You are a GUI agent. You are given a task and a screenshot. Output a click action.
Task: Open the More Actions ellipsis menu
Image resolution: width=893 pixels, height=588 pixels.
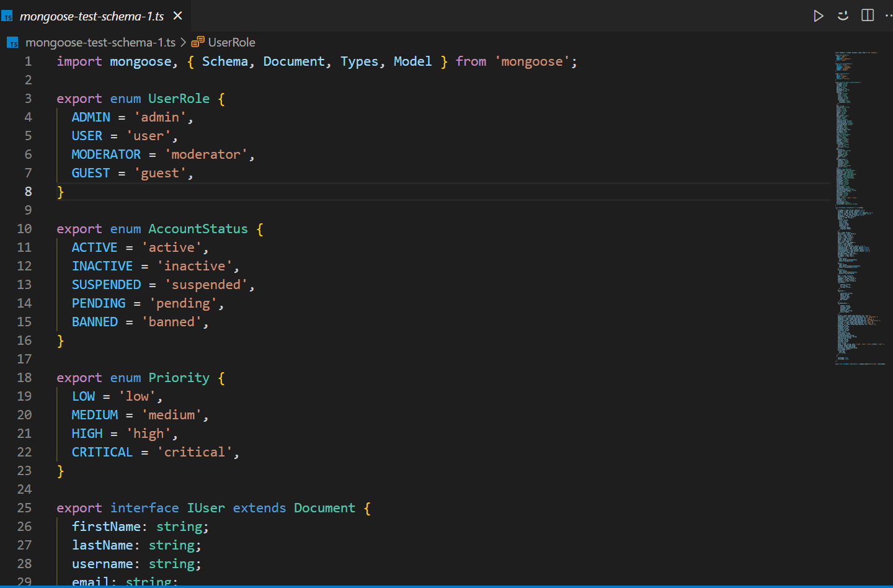[889, 16]
